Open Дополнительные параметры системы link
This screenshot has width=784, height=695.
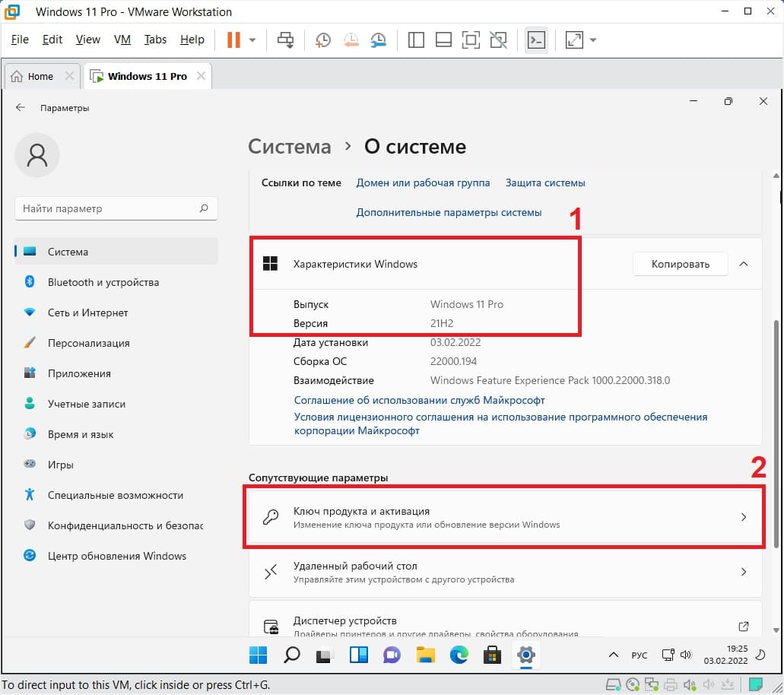[x=449, y=212]
